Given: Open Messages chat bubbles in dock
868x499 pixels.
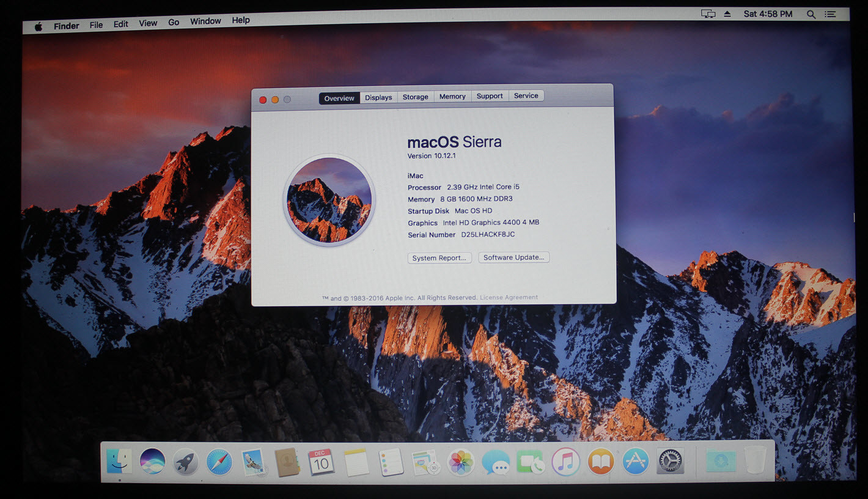Looking at the screenshot, I should pos(496,462).
